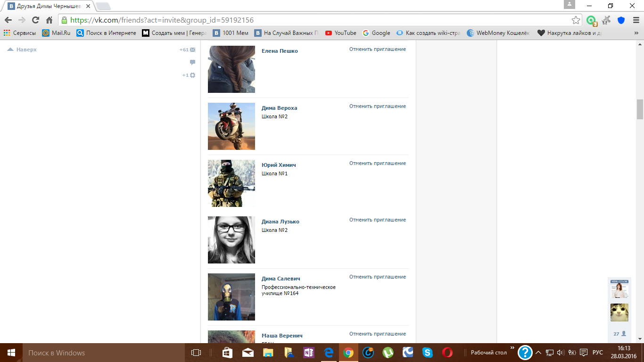Cancel the invitation for Елена Пешко

pyautogui.click(x=378, y=49)
